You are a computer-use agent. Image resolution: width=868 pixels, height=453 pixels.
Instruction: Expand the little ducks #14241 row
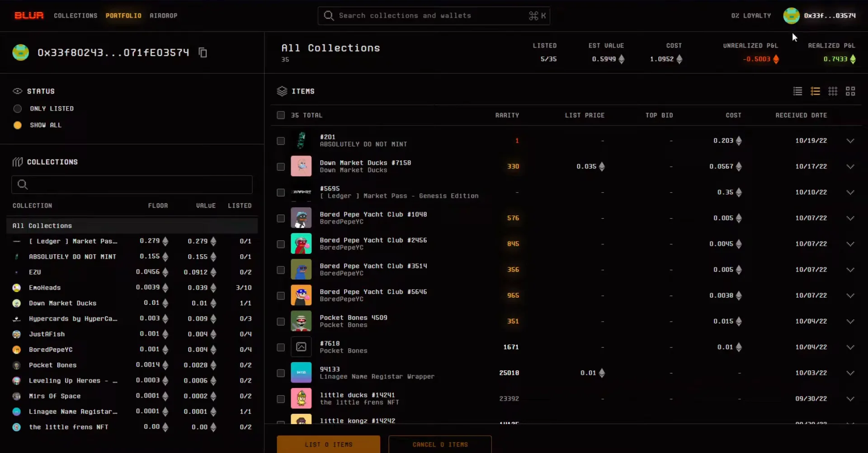[850, 399]
